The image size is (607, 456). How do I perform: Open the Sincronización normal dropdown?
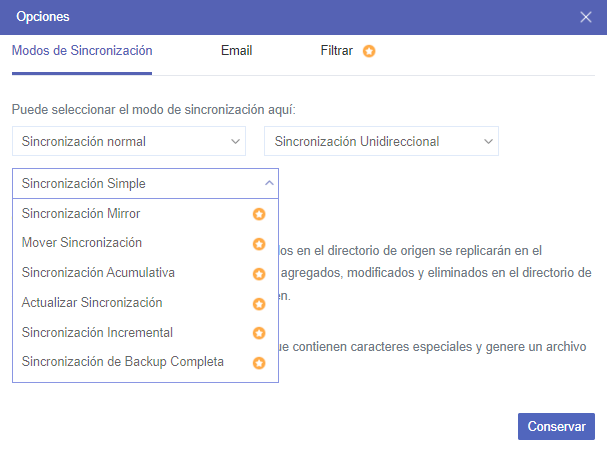(129, 142)
